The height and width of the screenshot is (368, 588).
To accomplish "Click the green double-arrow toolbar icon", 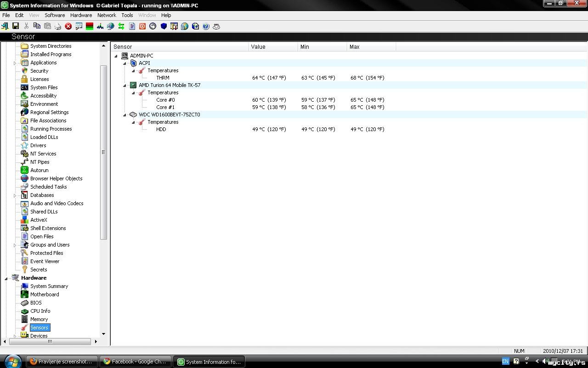I will tap(121, 26).
